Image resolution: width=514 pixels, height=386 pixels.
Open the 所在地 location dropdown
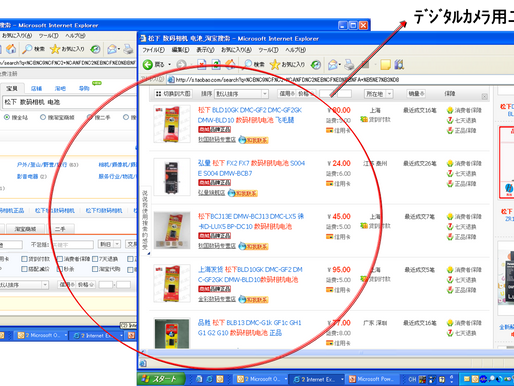click(x=378, y=94)
